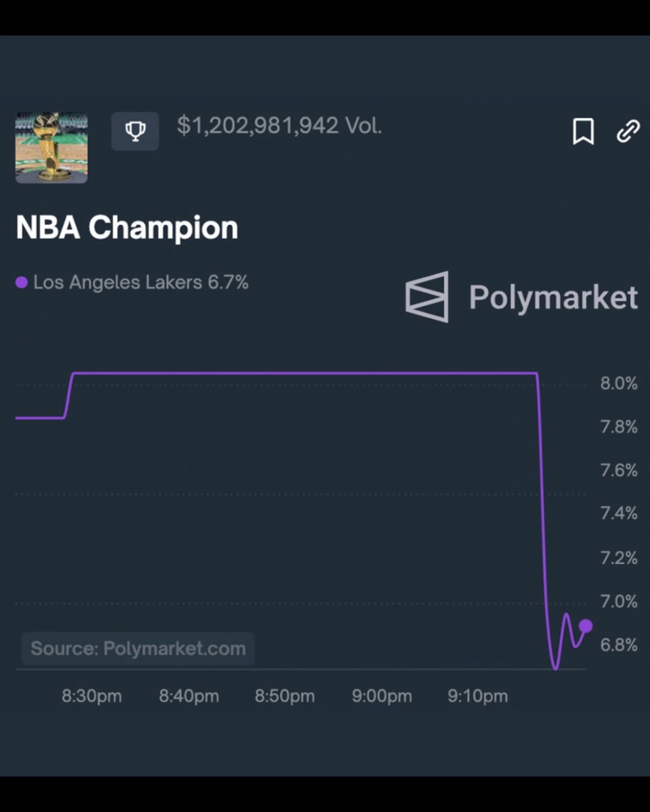The image size is (650, 812).
Task: Click the 8:40pm time axis label
Action: point(189,696)
